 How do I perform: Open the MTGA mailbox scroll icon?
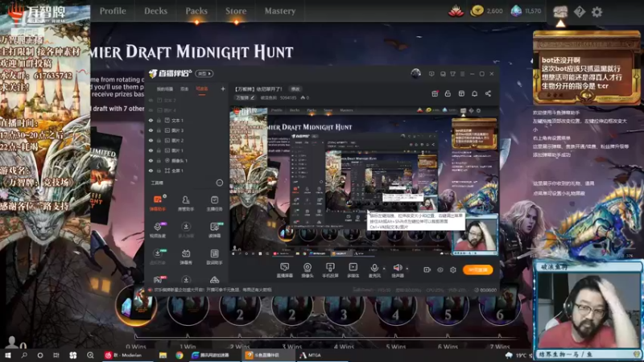point(560,11)
